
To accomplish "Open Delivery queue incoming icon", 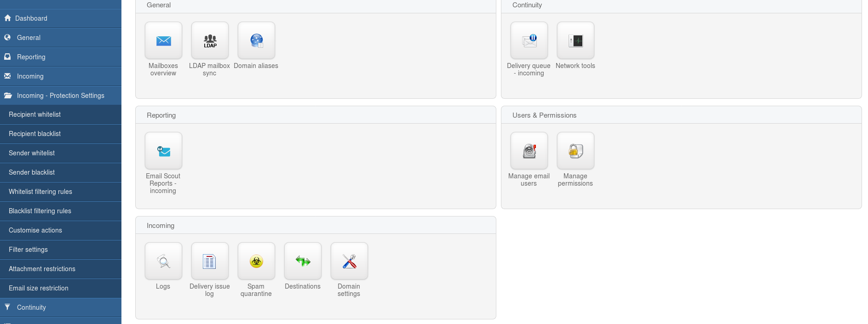I will (x=529, y=40).
